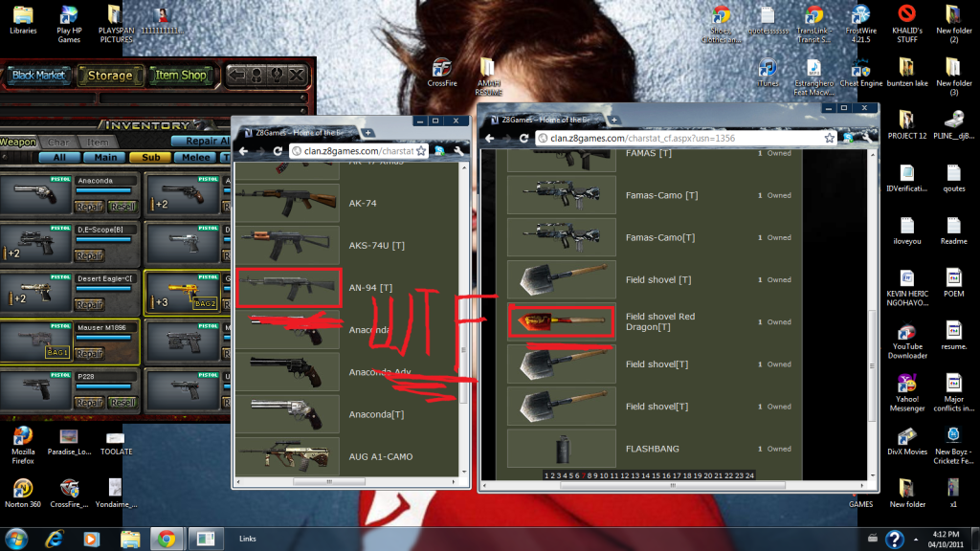Go to page 24 of the item list
Screen dimensions: 980x551
[749, 475]
